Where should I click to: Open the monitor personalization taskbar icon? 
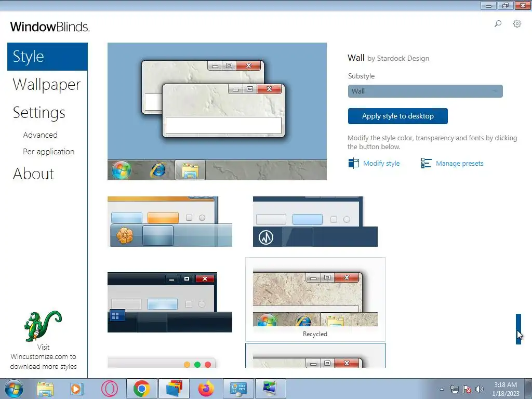270,389
